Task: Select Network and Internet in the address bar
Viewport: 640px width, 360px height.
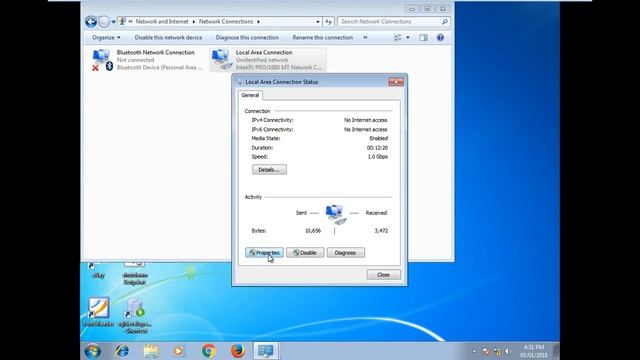Action: coord(162,22)
